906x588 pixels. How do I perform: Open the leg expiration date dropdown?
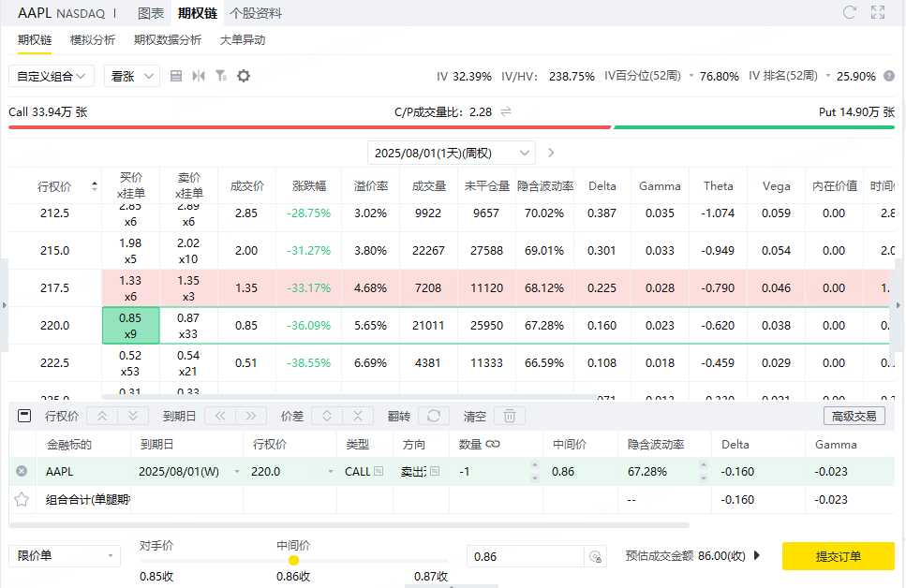(x=237, y=471)
